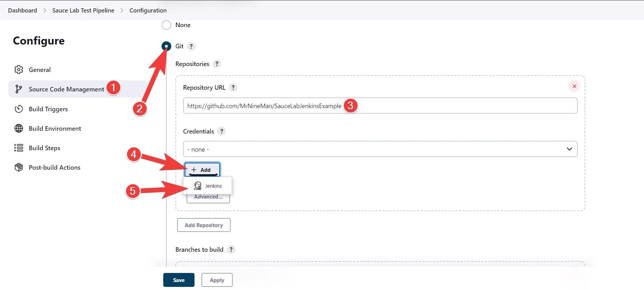Click the Configuration breadcrumb
Screen dimensions: 644x290
pos(148,10)
